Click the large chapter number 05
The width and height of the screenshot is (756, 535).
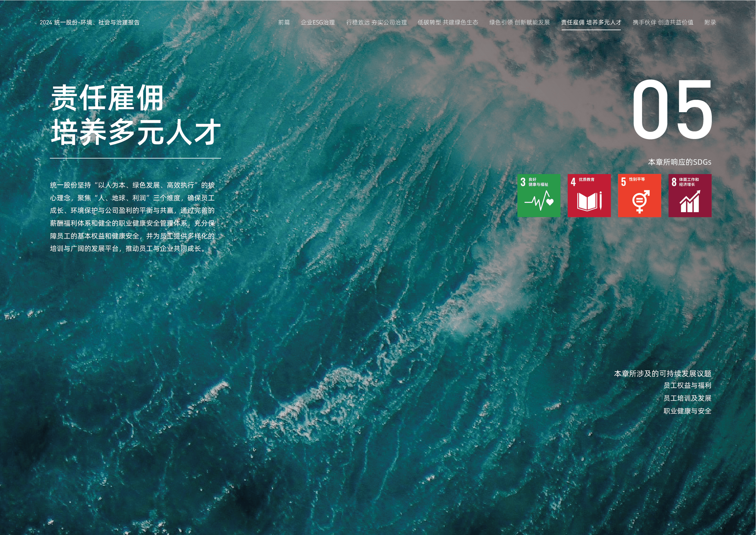coord(673,110)
